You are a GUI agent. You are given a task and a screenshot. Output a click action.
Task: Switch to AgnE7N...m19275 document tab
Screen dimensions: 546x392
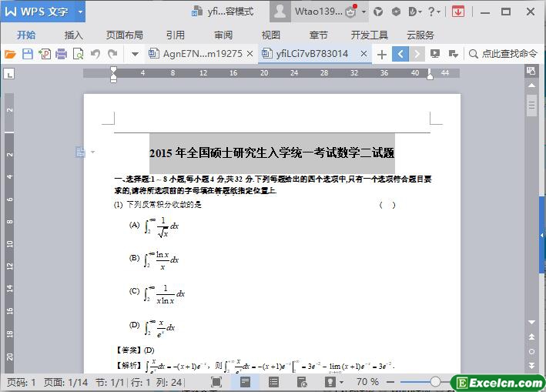pos(196,54)
